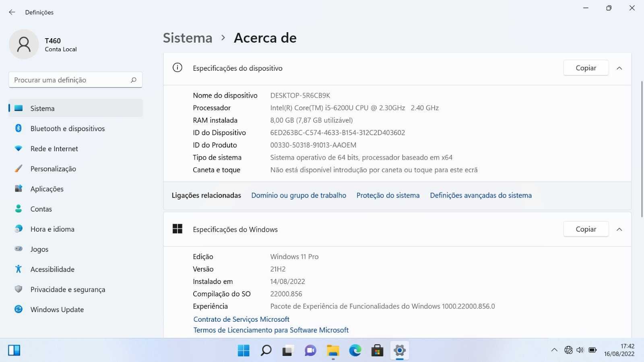Click network icon in system tray
This screenshot has height=362, width=644.
(568, 350)
